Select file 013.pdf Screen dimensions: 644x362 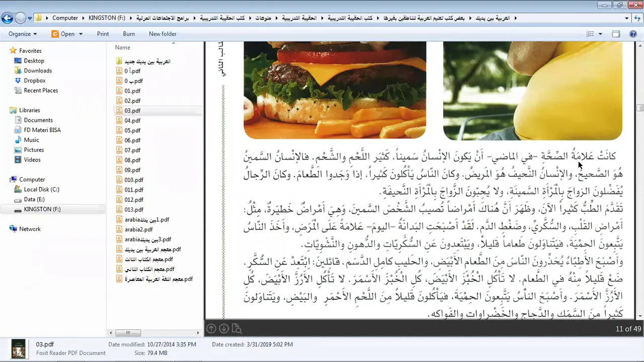point(134,210)
